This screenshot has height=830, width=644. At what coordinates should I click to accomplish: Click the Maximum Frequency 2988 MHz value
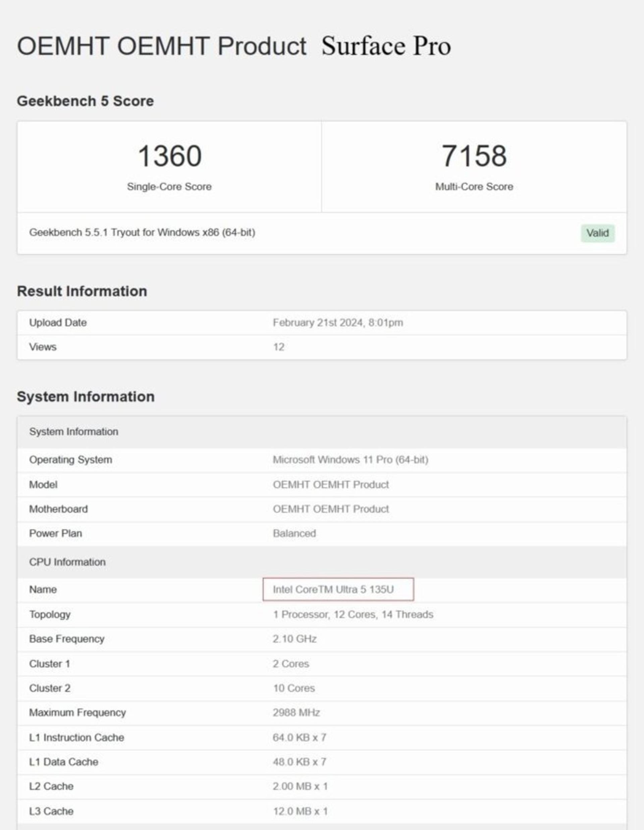pyautogui.click(x=296, y=713)
